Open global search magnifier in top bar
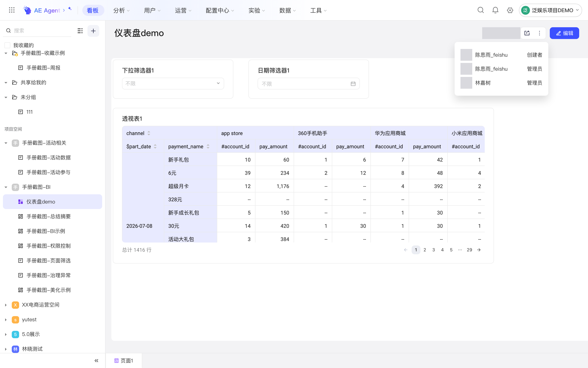This screenshot has width=588, height=368. (x=481, y=10)
